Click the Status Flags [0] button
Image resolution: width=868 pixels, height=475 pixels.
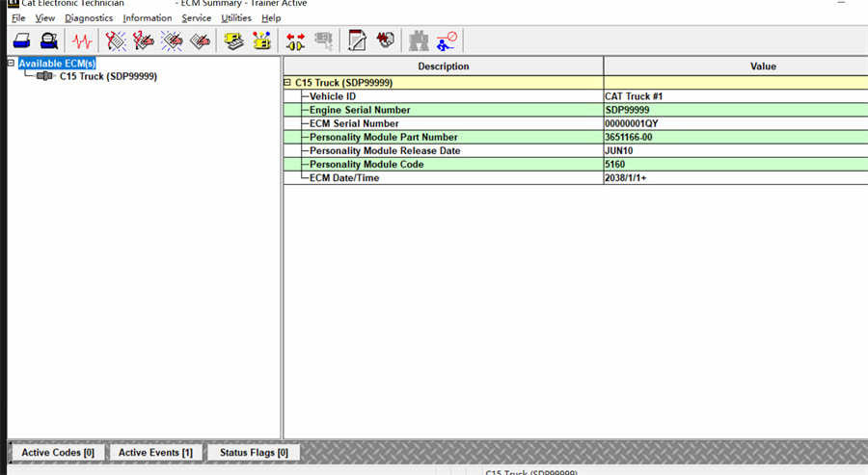(x=254, y=452)
